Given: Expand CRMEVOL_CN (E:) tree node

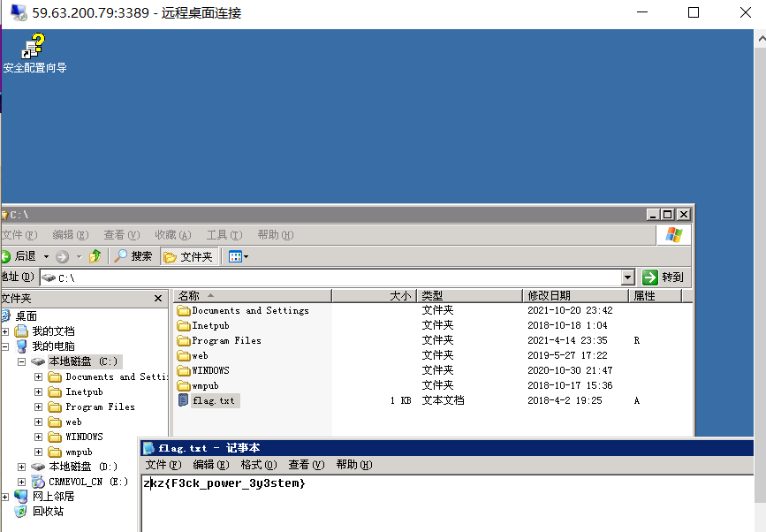Looking at the screenshot, I should point(21,483).
